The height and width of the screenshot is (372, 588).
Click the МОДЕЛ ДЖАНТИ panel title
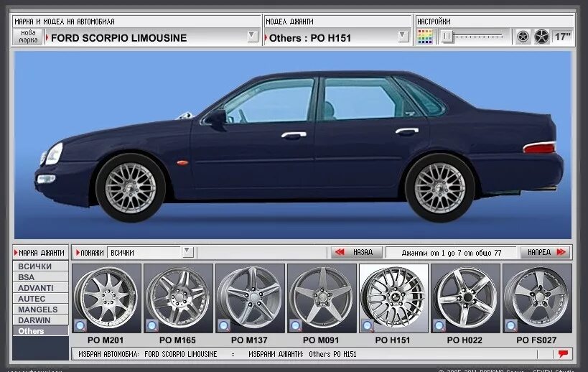[289, 22]
